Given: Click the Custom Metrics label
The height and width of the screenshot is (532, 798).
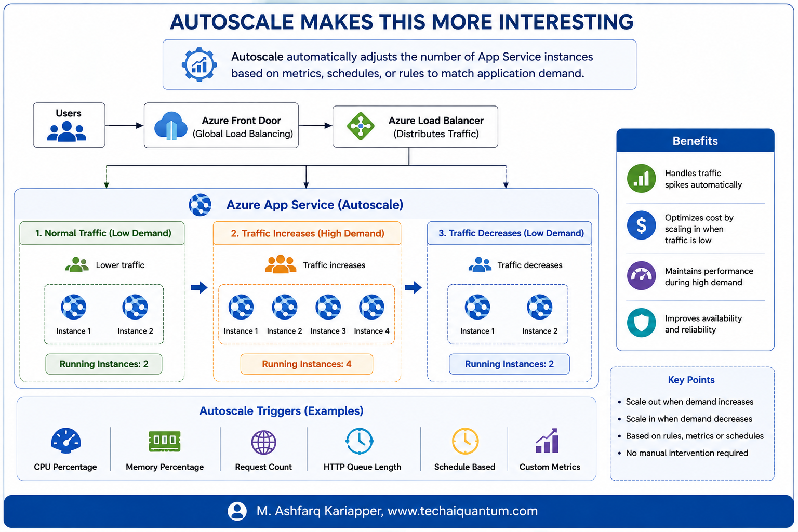Looking at the screenshot, I should pyautogui.click(x=550, y=467).
